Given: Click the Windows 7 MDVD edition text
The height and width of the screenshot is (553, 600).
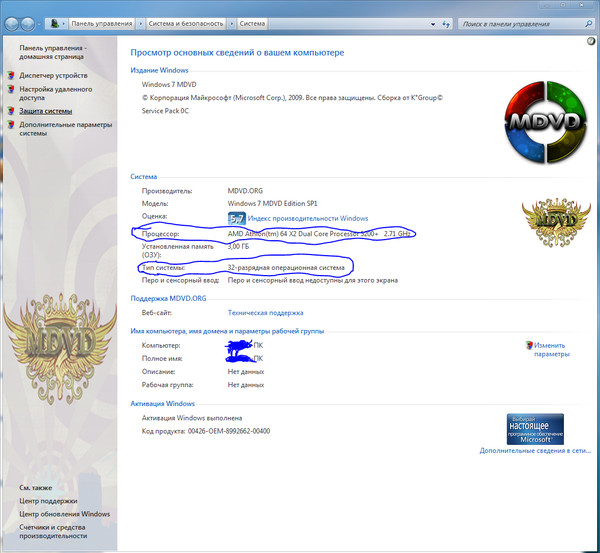Looking at the screenshot, I should tap(169, 84).
